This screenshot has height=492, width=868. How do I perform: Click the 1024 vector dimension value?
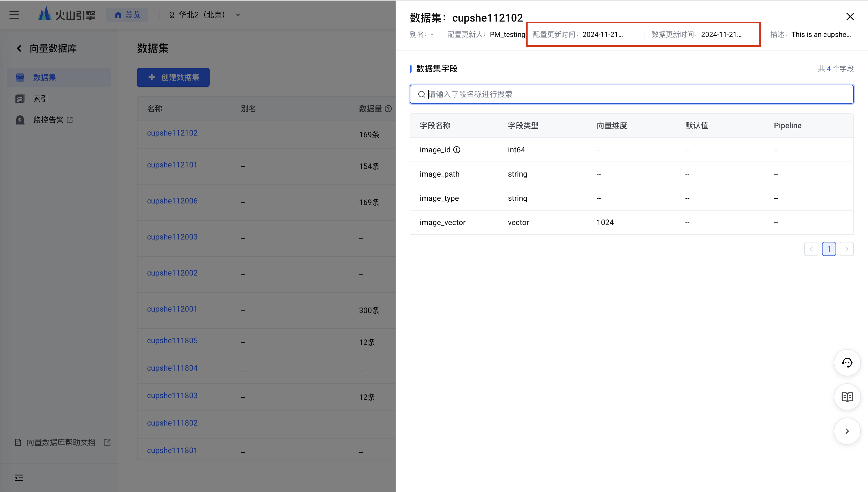tap(605, 222)
